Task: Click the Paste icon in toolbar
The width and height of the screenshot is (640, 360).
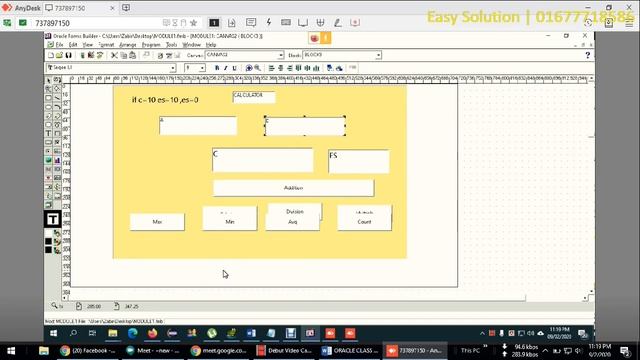Action: [132, 55]
